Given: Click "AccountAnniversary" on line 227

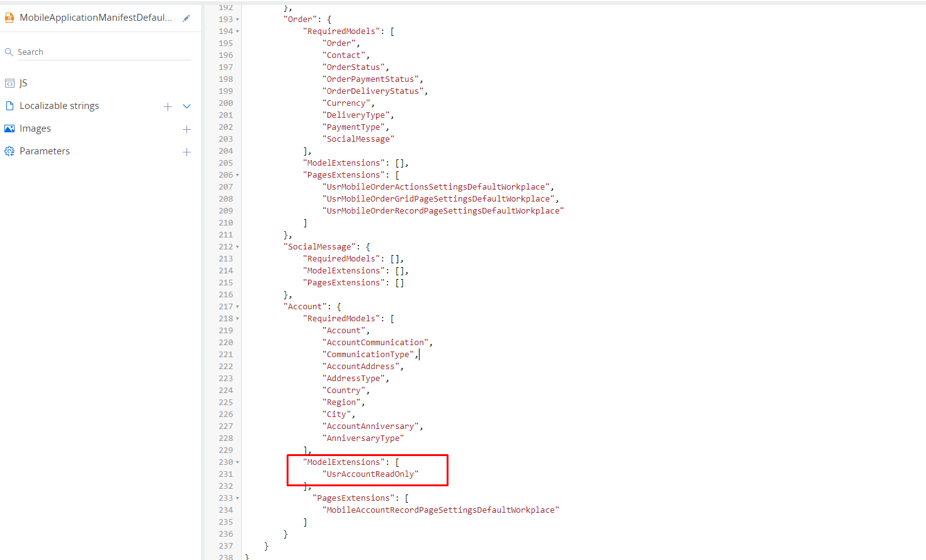Looking at the screenshot, I should point(370,426).
